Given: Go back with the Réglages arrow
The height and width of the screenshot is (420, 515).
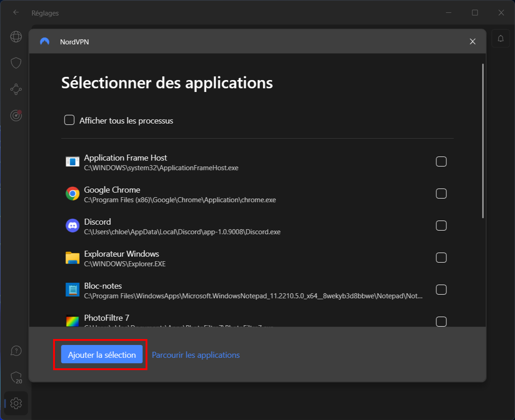Looking at the screenshot, I should coord(16,12).
